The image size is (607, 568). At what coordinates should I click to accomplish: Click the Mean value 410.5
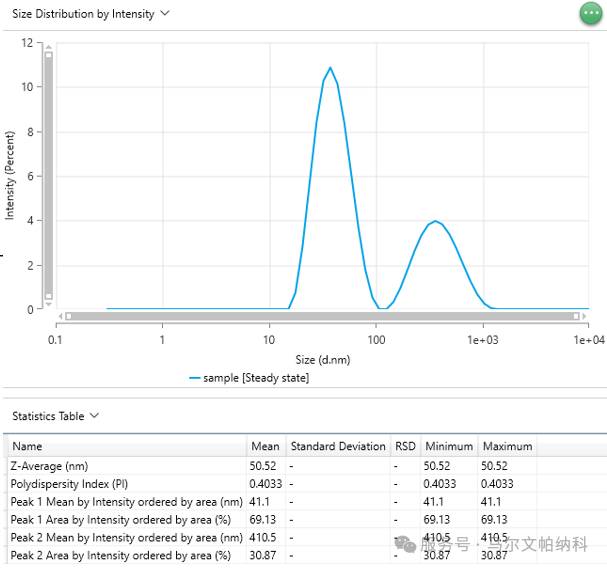(x=262, y=537)
